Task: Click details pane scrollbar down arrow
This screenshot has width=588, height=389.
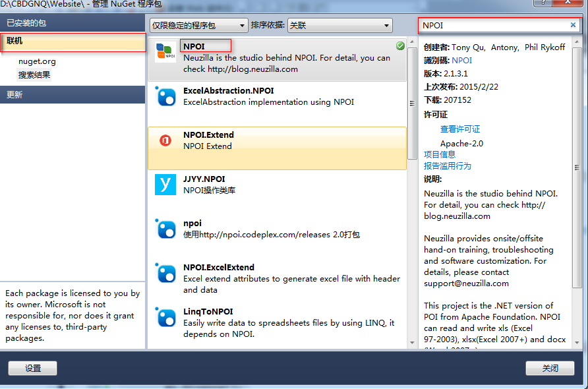Action: click(577, 342)
